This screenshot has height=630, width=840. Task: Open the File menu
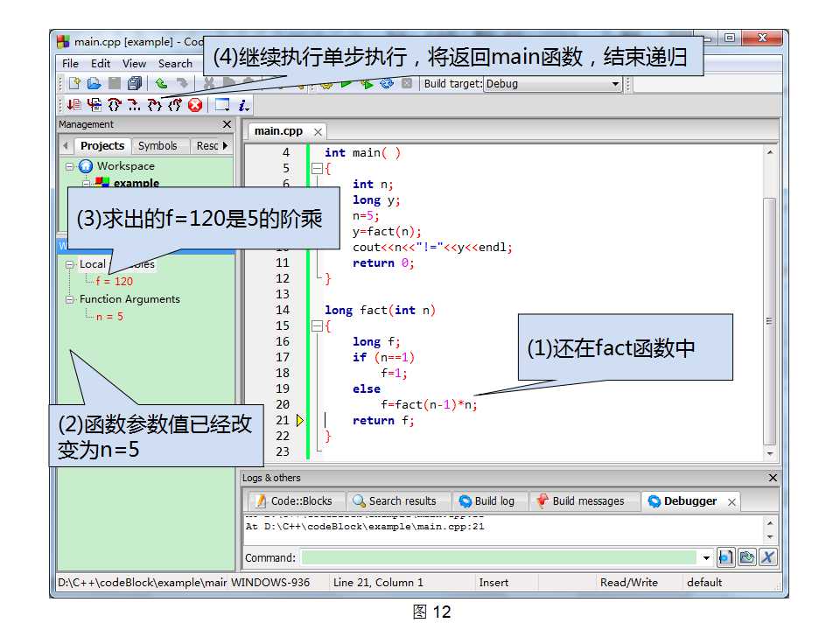tap(70, 64)
